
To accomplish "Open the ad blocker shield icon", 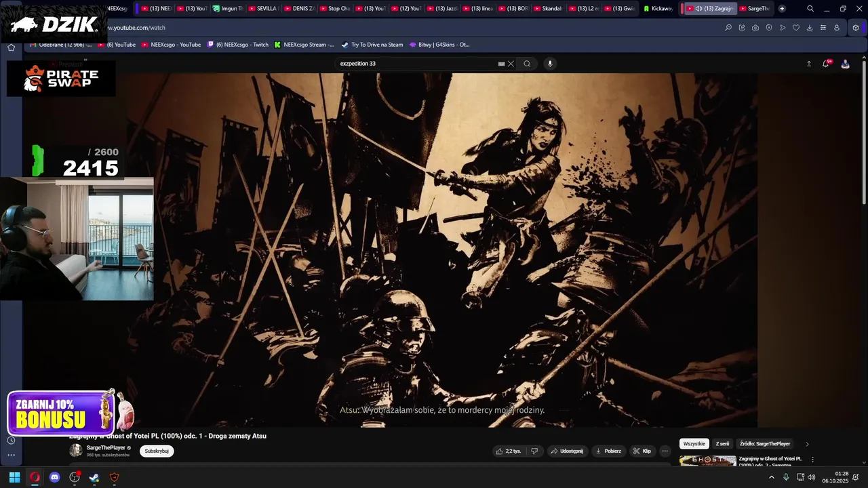I will coord(769,28).
